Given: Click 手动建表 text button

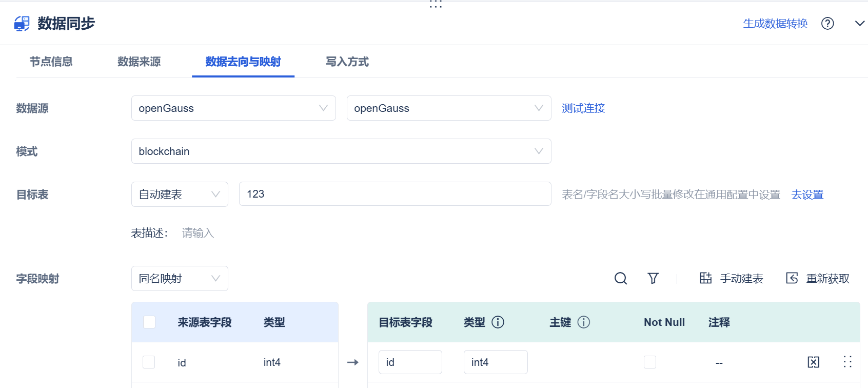Looking at the screenshot, I should [x=742, y=279].
